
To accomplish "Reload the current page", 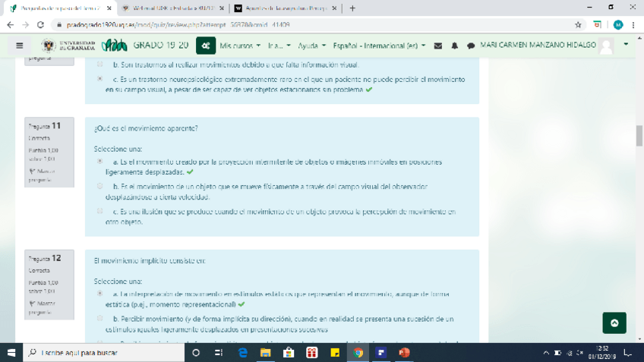I will pos(40,25).
